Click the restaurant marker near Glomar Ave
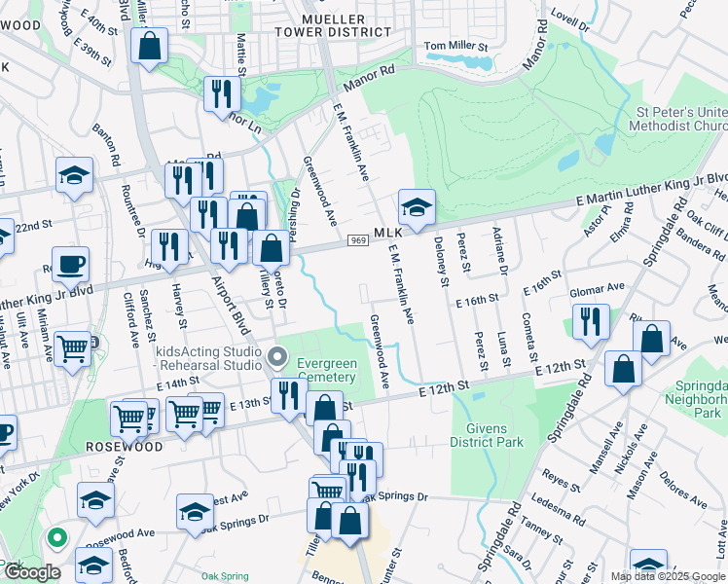 [591, 325]
